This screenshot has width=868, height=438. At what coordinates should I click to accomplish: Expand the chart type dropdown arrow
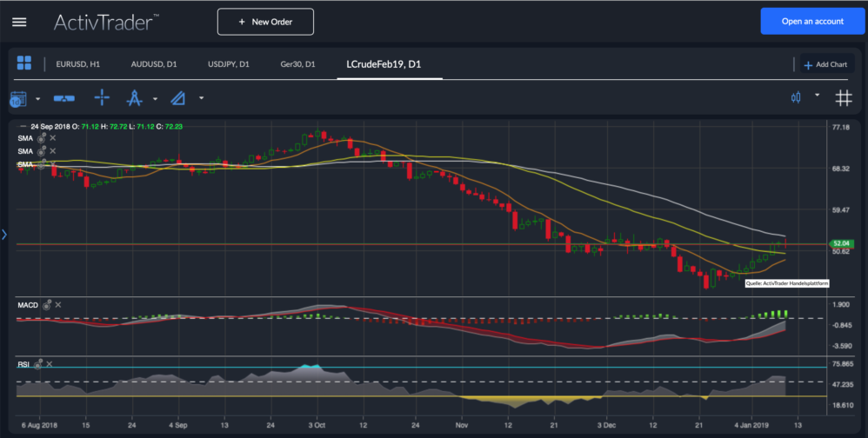click(x=817, y=95)
